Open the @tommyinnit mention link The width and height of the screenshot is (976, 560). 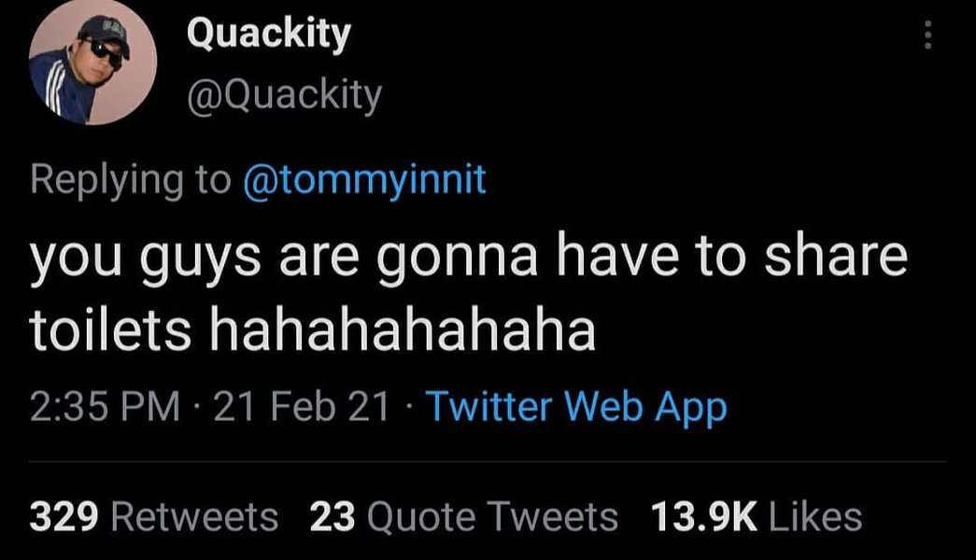click(364, 178)
